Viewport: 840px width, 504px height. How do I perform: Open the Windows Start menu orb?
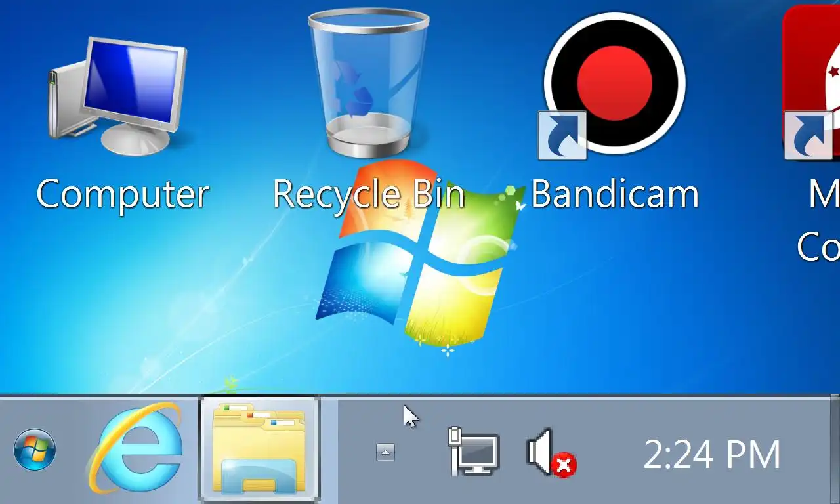[x=35, y=450]
